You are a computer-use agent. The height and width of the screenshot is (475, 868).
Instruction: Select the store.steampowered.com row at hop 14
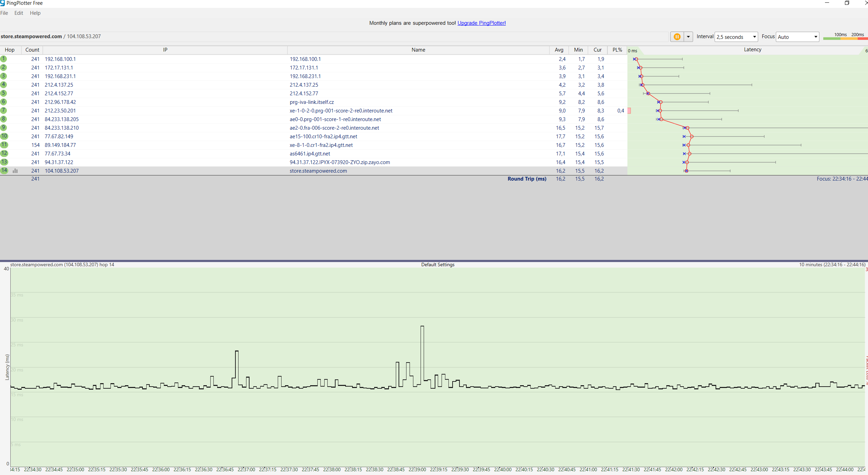click(x=318, y=171)
